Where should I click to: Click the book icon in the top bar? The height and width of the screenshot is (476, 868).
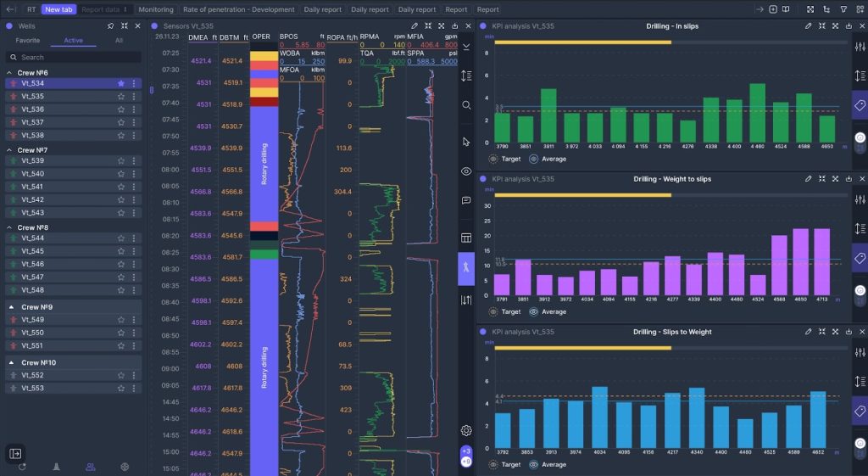pos(786,9)
